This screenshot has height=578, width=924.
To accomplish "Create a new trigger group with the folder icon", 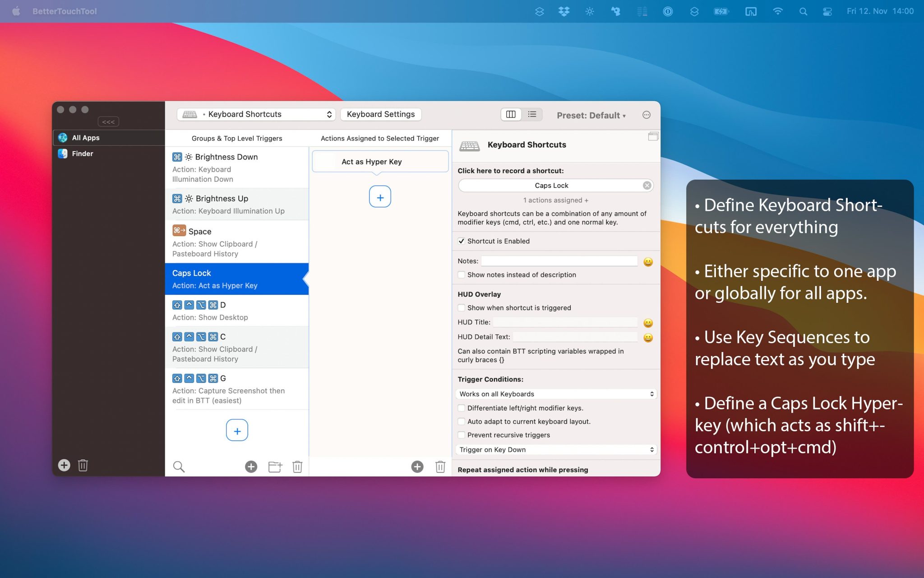I will pyautogui.click(x=275, y=466).
